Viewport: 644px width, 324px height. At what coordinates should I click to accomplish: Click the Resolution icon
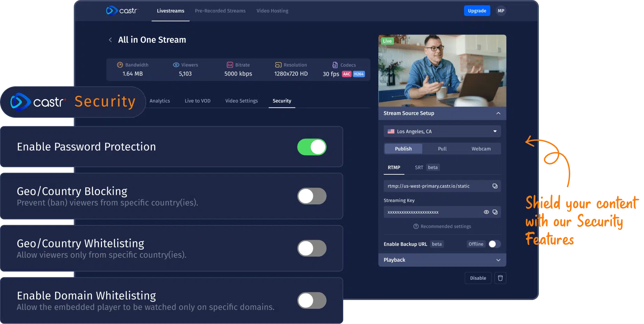[278, 65]
